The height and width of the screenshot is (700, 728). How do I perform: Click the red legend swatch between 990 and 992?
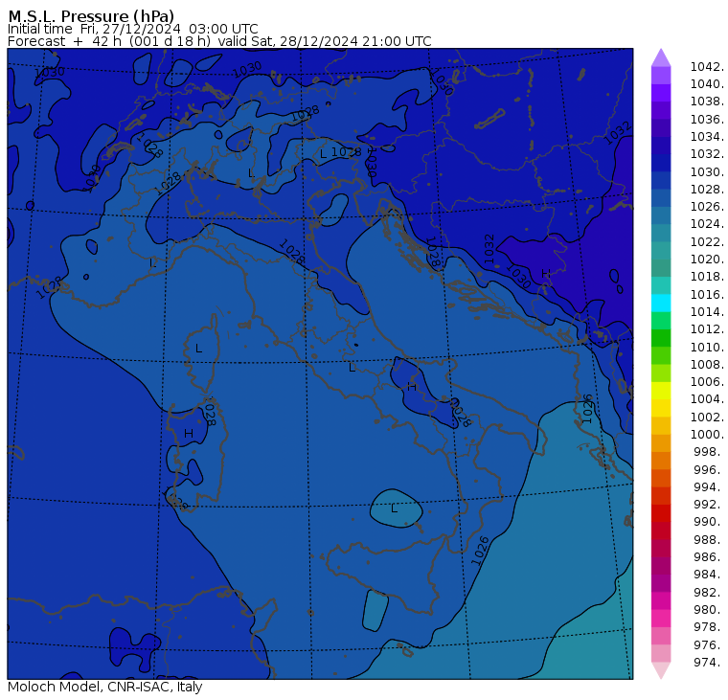coord(661,513)
